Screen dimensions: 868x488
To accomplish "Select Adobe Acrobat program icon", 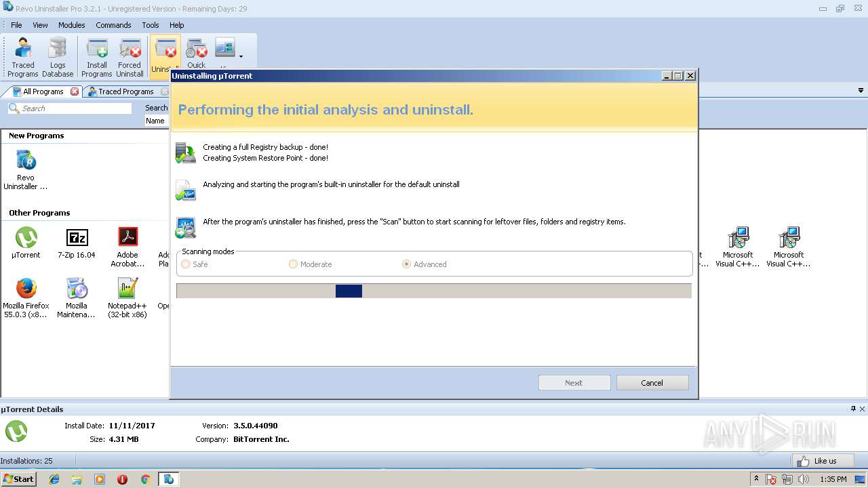I will click(127, 247).
